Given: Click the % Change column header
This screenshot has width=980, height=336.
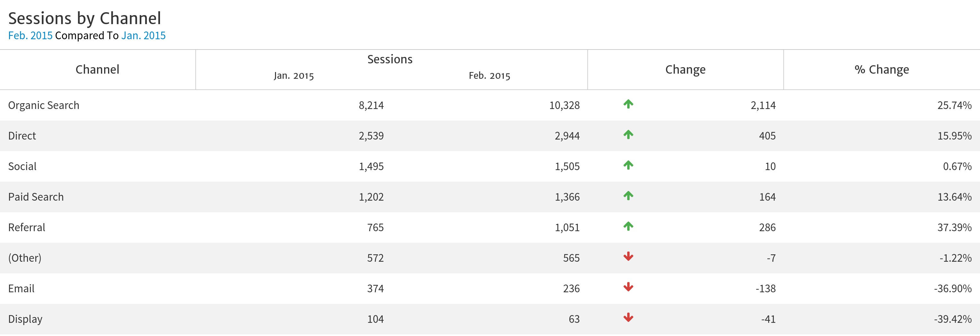Looking at the screenshot, I should (881, 70).
